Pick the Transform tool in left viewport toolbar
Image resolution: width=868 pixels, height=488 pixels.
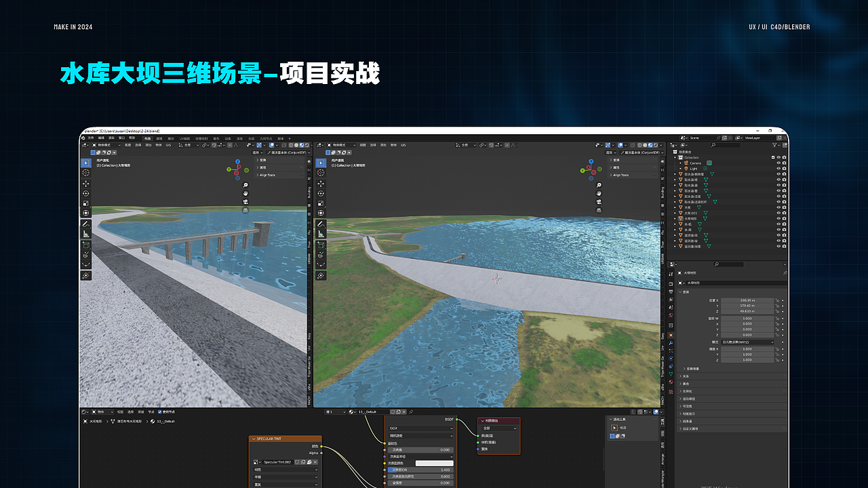pos(86,213)
